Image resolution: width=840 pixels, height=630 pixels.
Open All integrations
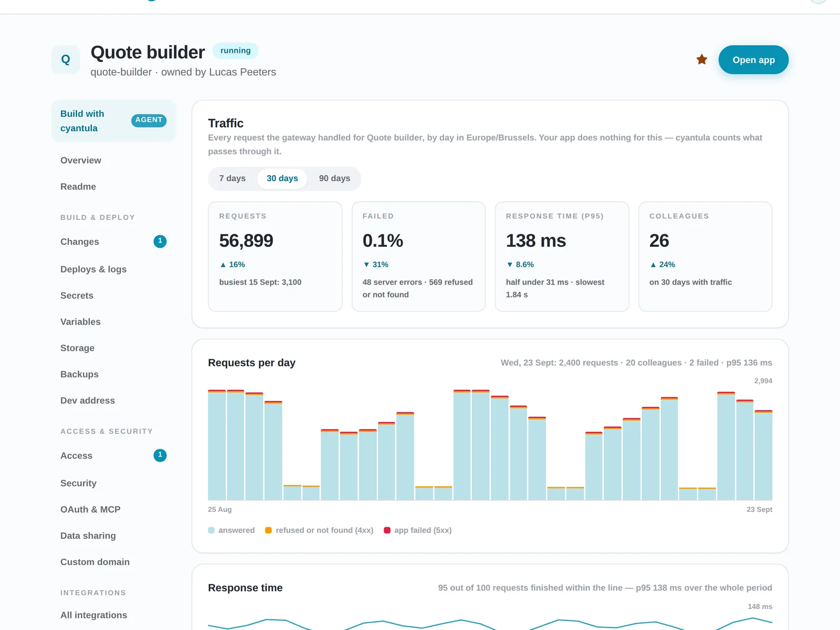(x=113, y=615)
